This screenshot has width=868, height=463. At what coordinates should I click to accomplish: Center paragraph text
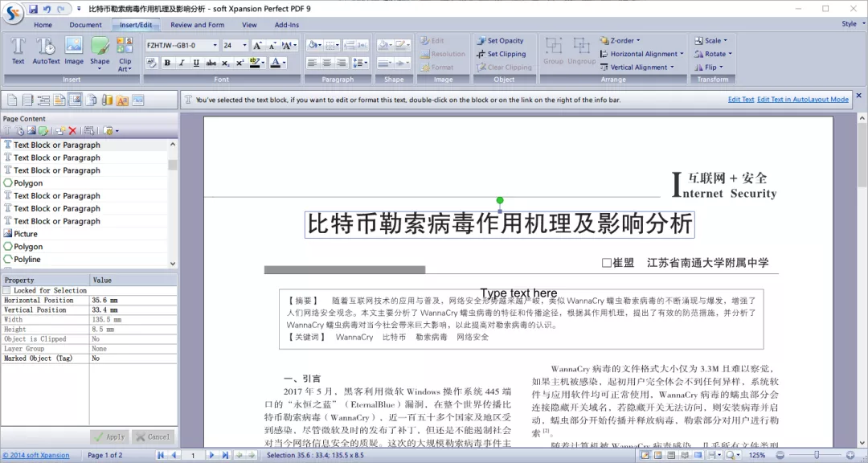tap(327, 64)
